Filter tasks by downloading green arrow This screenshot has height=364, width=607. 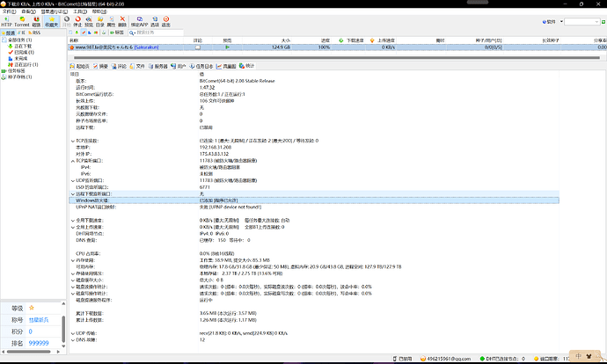[77, 33]
